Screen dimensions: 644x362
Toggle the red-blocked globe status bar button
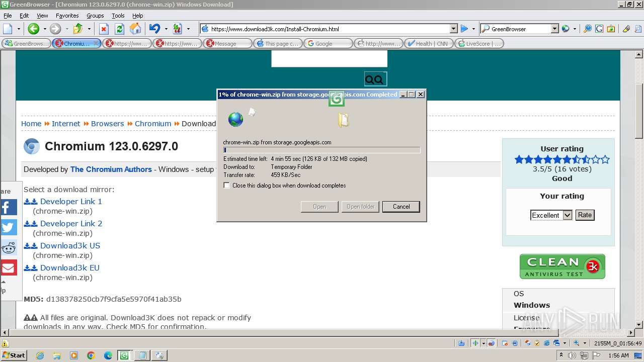492,343
